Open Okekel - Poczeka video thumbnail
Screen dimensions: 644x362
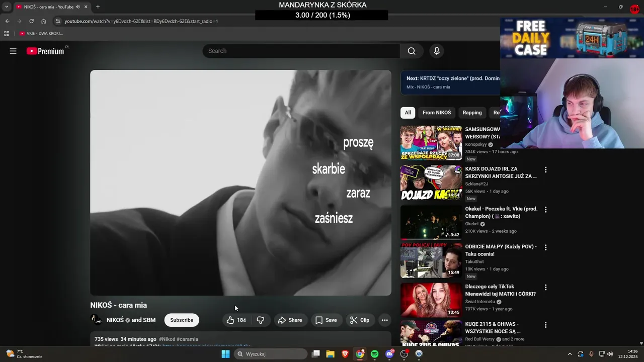click(431, 222)
